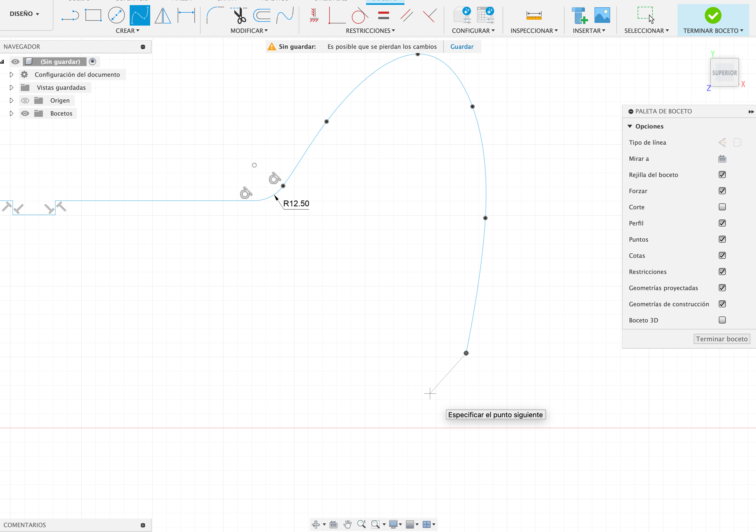756x532 pixels.
Task: Select the Rectangle sketch tool
Action: pos(93,15)
